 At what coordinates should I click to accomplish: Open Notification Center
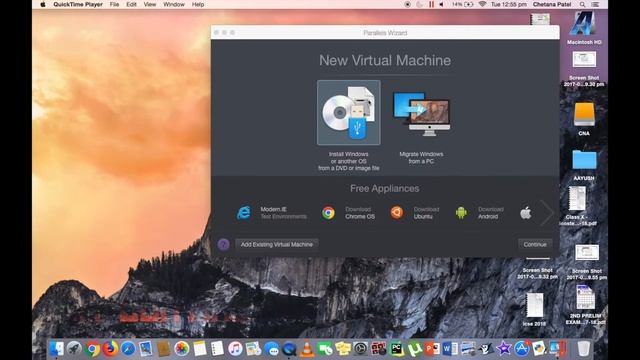coord(596,4)
